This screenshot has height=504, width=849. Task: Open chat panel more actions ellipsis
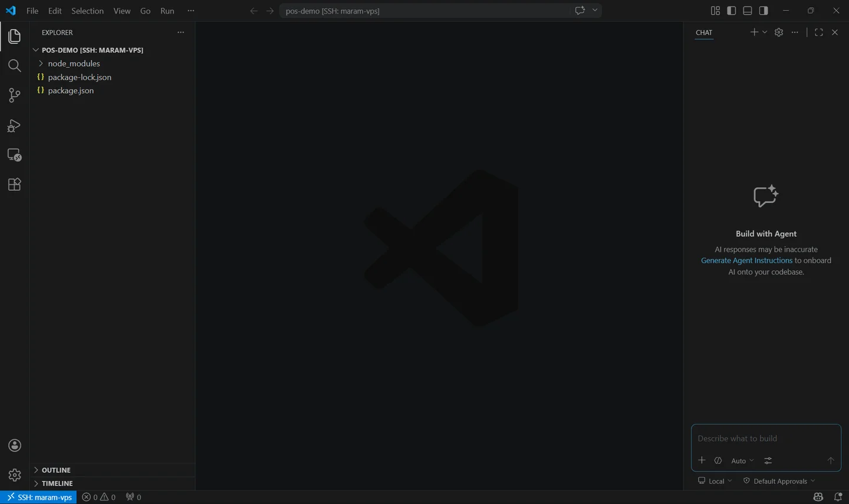click(x=795, y=32)
